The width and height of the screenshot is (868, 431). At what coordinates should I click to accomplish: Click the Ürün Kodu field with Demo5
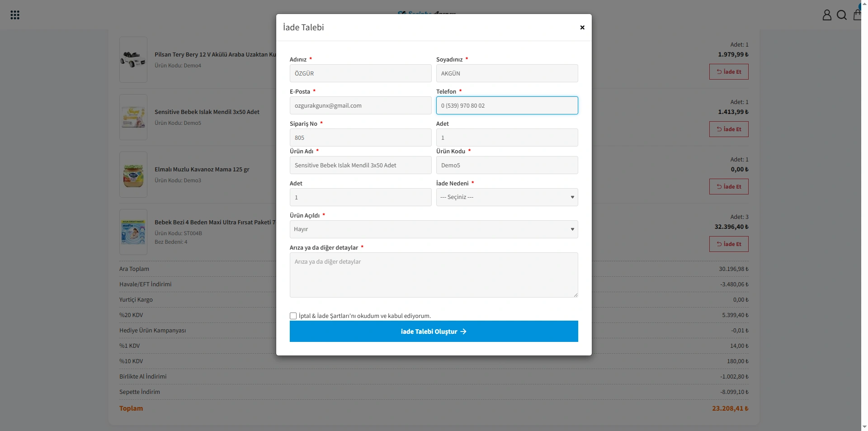click(507, 165)
